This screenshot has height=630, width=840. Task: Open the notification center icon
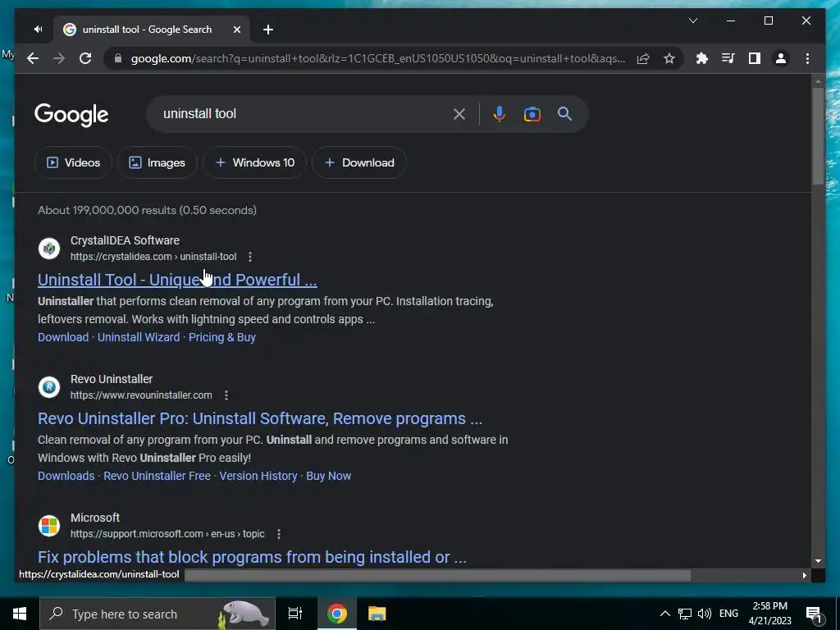[x=814, y=614]
